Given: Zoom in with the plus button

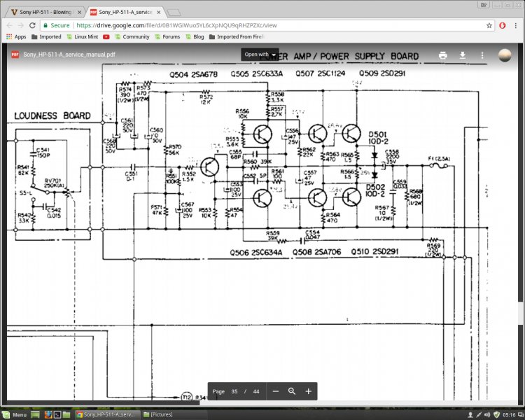Looking at the screenshot, I should click(x=308, y=391).
